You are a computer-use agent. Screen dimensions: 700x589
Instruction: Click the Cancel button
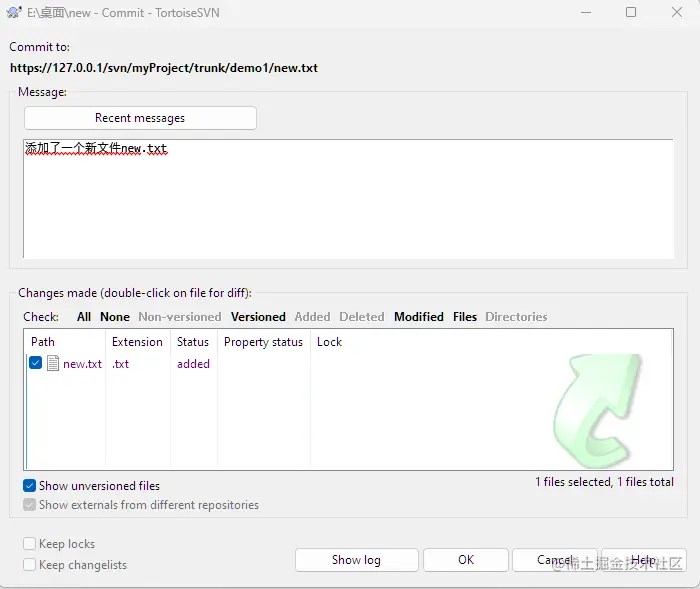(554, 560)
